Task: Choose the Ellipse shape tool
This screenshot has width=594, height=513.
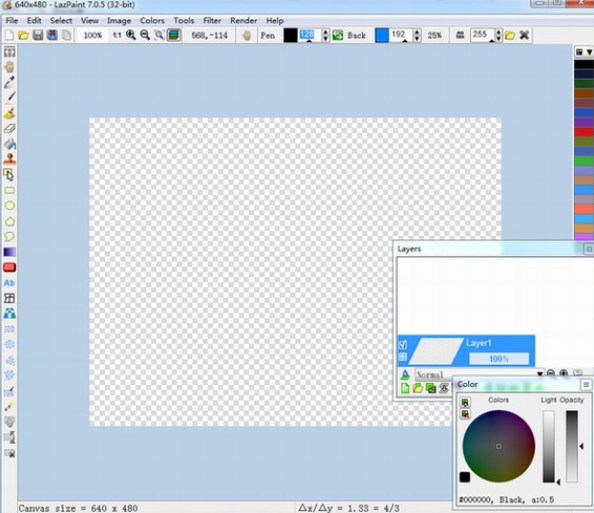Action: pos(9,206)
